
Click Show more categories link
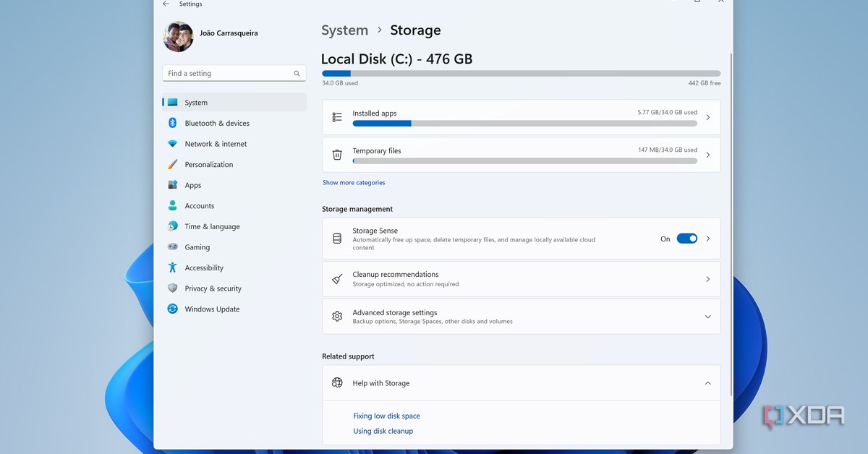tap(354, 183)
